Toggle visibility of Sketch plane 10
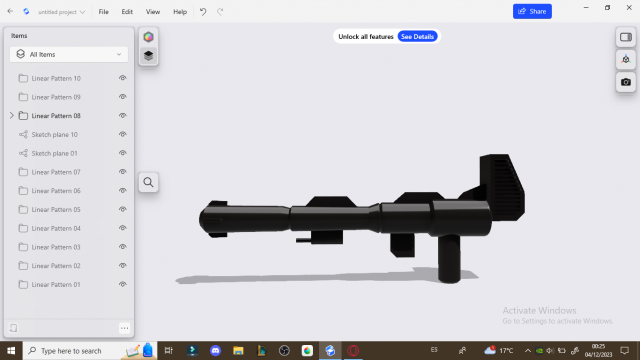This screenshot has width=640, height=360. click(x=122, y=134)
